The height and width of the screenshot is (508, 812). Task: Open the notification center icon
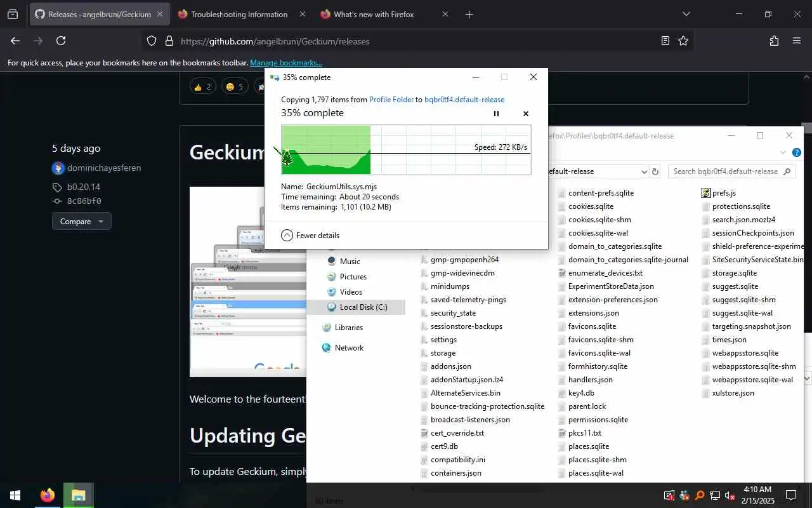pyautogui.click(x=791, y=495)
